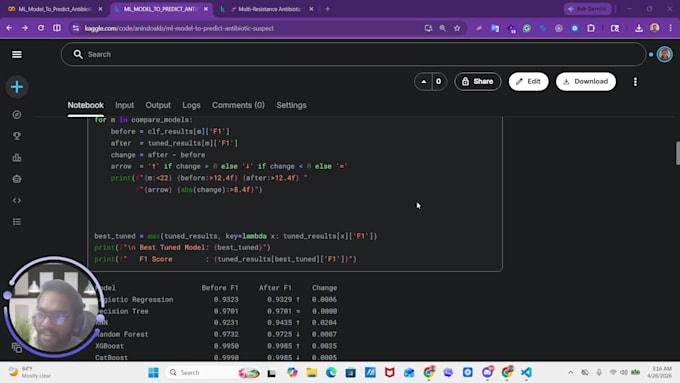Bookmark this page with the star icon
The width and height of the screenshot is (680, 383).
point(457,28)
